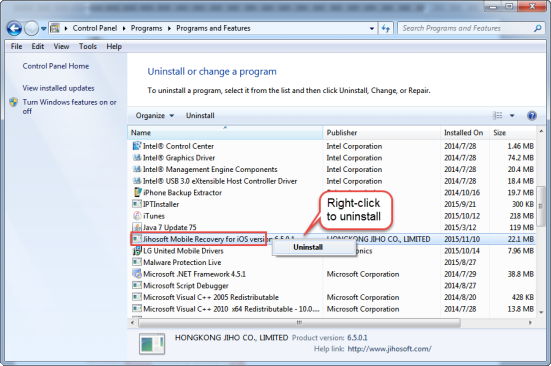Click Visual C++ 2005 Redistributable icon
This screenshot has height=366, width=551.
coord(137,297)
